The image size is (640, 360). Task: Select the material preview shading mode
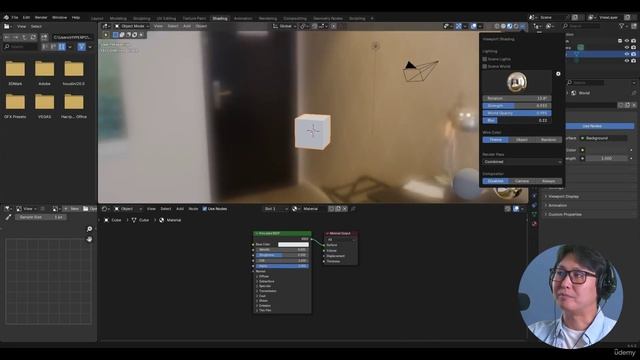(509, 26)
